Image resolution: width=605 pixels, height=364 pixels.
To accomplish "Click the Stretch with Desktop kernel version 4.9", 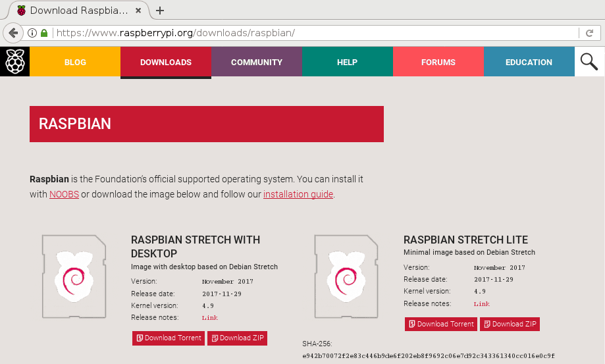I will pos(207,306).
